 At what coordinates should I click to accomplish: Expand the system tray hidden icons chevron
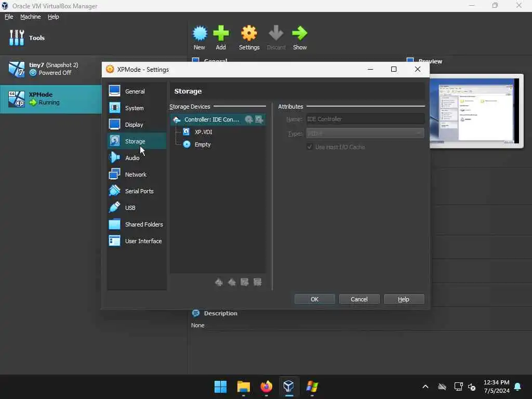point(425,387)
